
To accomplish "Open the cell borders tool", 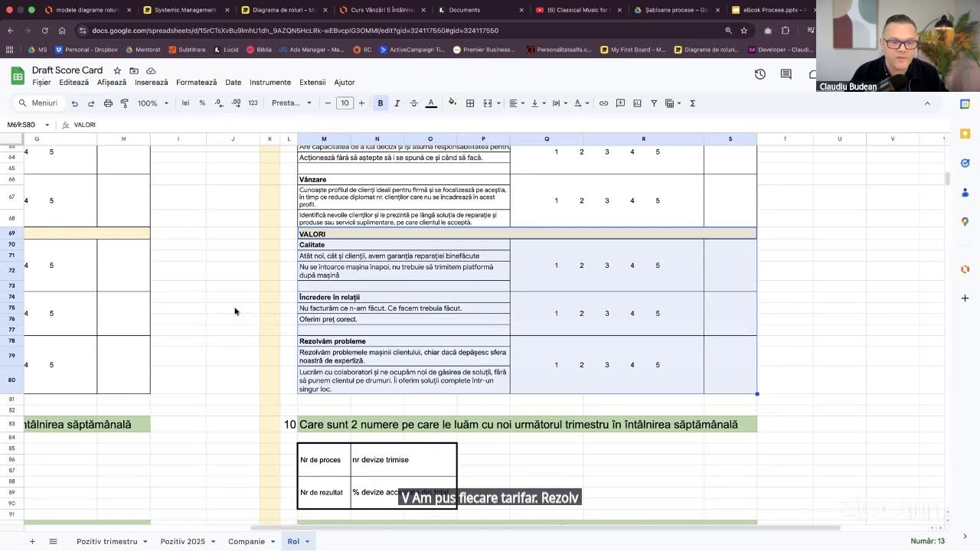I will (x=470, y=103).
